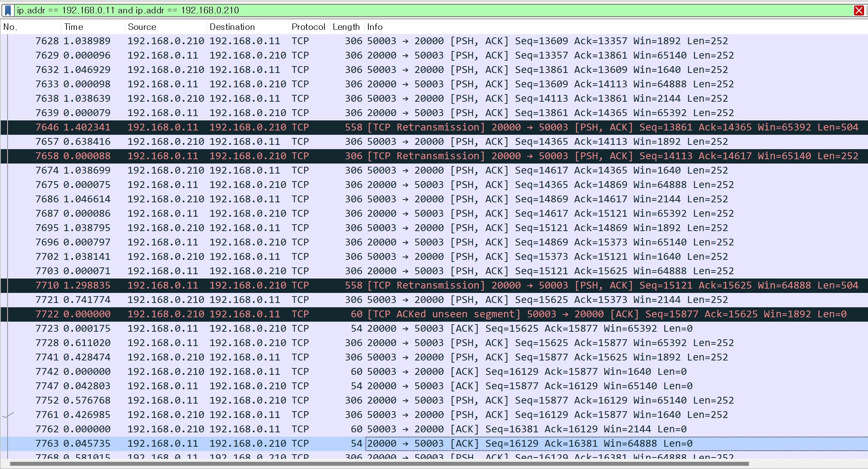Select packet 7721 row
Viewport: 868px width, 469px height.
pyautogui.click(x=434, y=300)
